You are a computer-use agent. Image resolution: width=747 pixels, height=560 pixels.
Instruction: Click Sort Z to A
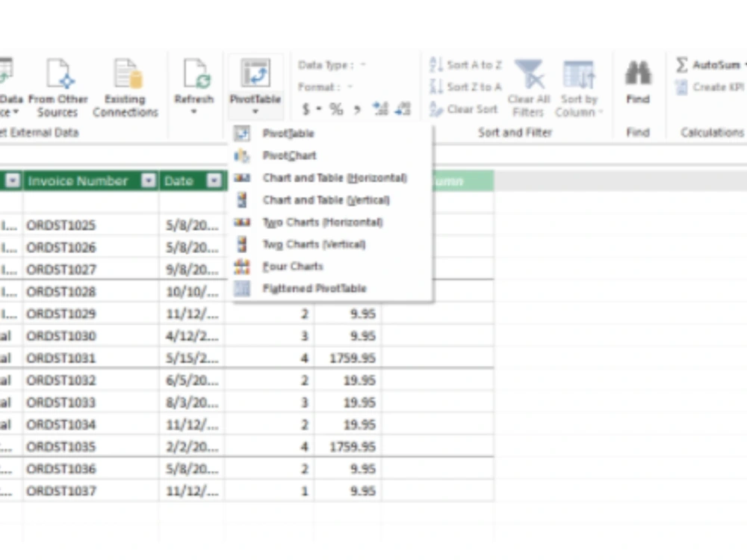pos(465,87)
